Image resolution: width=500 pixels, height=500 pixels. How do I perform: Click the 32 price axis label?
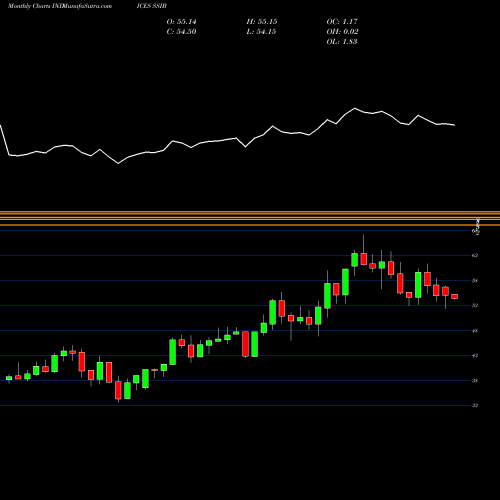475,405
